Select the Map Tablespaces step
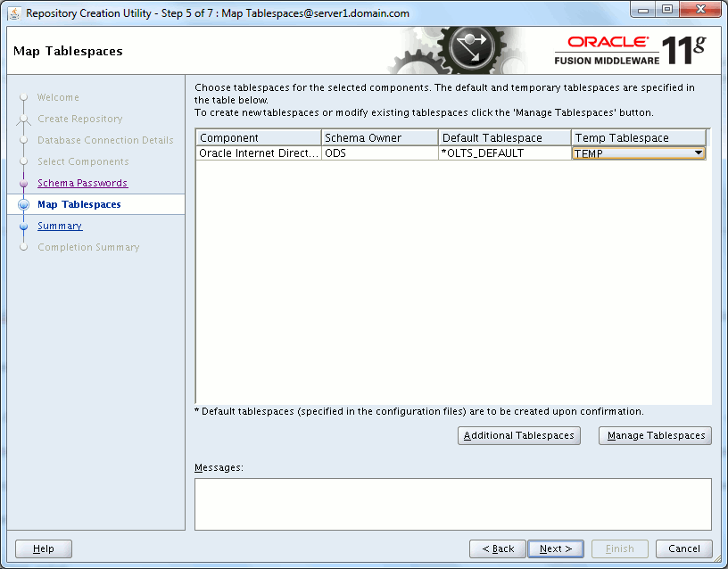The image size is (728, 569). pyautogui.click(x=79, y=204)
